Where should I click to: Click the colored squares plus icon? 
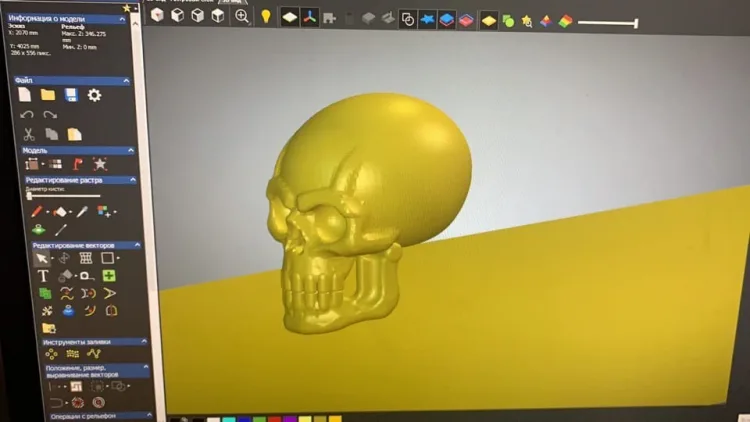[104, 211]
